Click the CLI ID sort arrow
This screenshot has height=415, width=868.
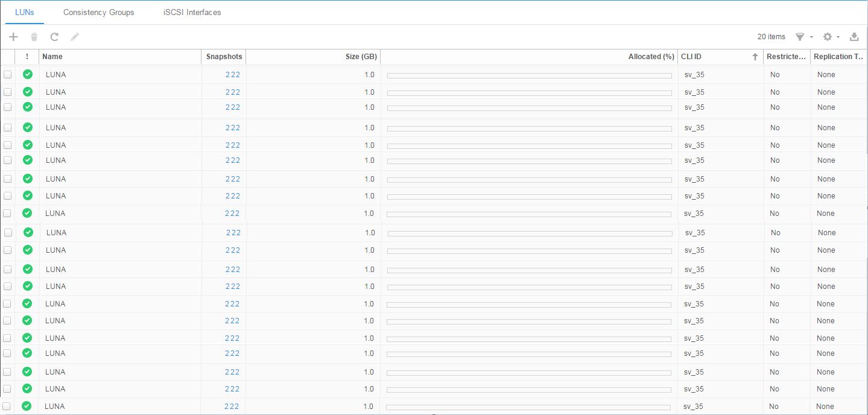[x=753, y=56]
